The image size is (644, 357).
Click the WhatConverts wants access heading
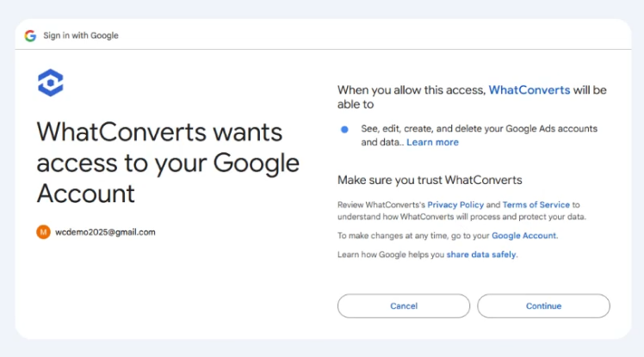pos(168,163)
